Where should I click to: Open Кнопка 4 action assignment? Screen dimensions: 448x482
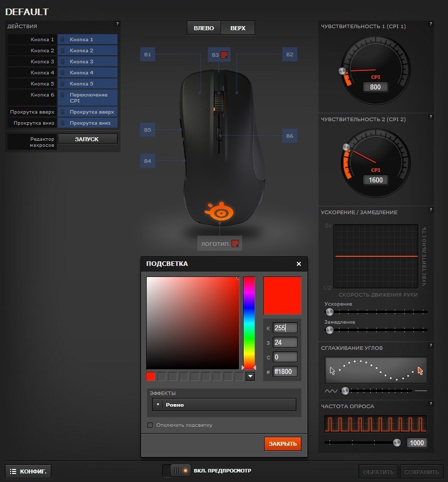[87, 72]
